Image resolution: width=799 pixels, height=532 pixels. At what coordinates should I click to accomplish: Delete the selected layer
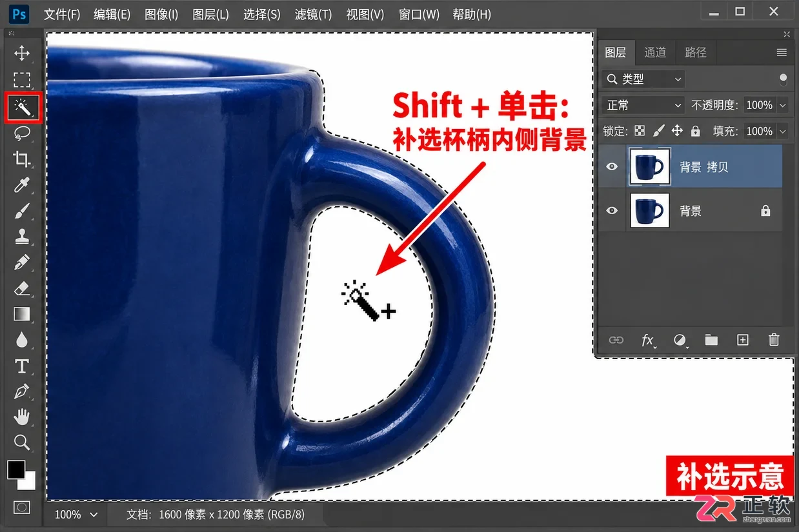point(774,340)
